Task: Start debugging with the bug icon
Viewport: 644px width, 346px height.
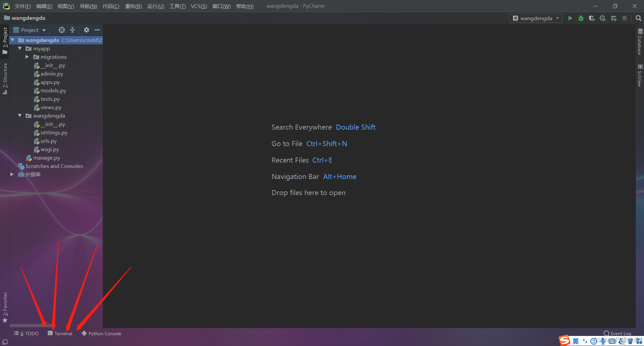Action: click(x=581, y=18)
